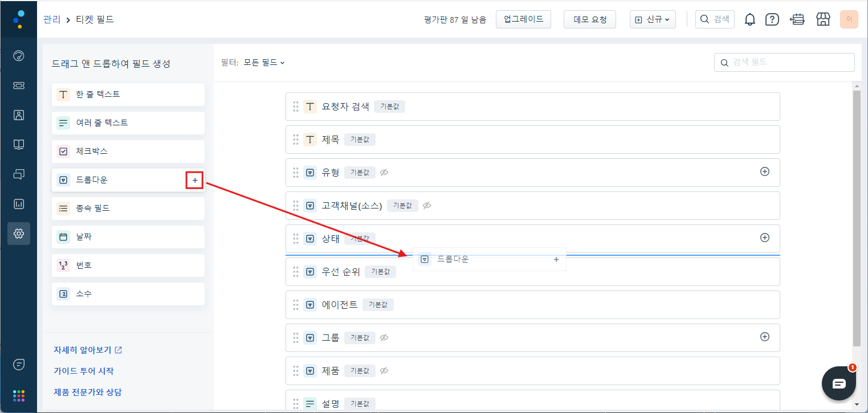Open the 자세히 알아보기 link

pos(88,350)
